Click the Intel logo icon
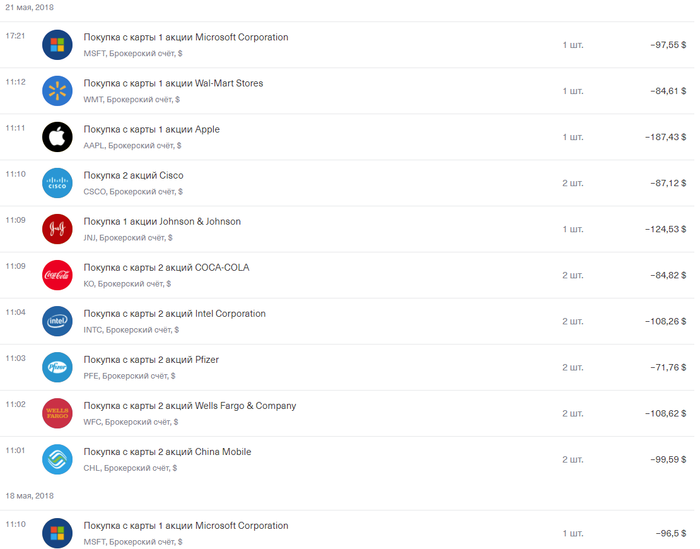The image size is (700, 549). (x=57, y=321)
